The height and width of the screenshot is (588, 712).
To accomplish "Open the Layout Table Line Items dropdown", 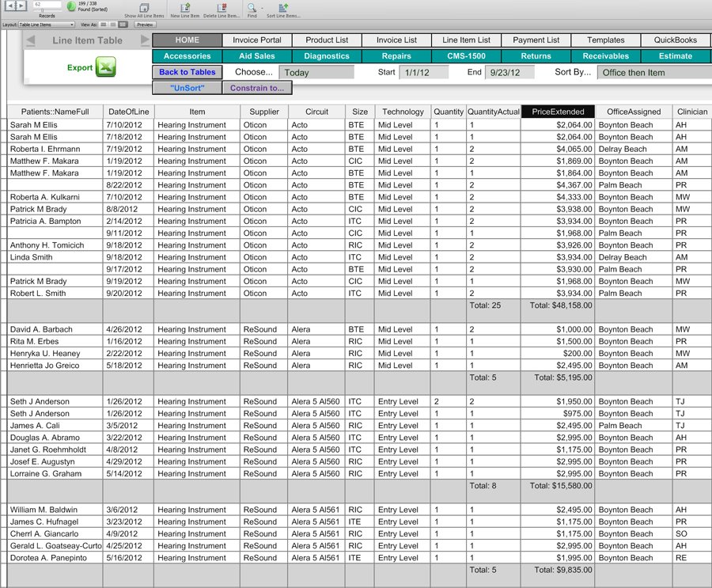I will [x=47, y=25].
